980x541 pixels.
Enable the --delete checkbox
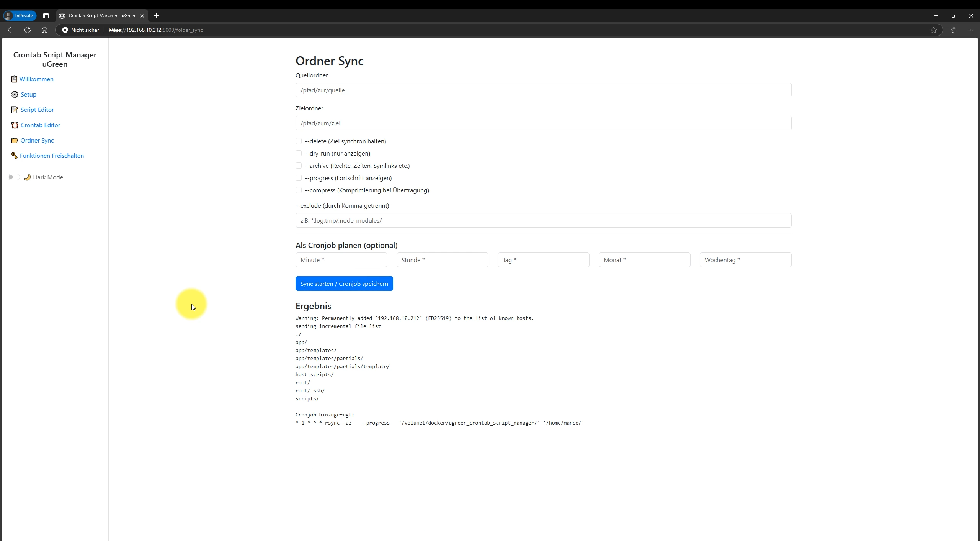[x=299, y=141]
